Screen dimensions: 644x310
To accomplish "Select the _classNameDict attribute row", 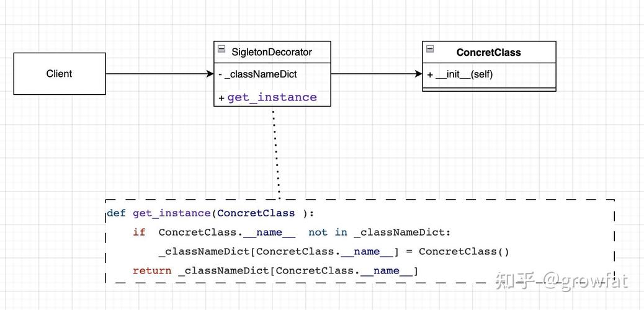I will [261, 74].
